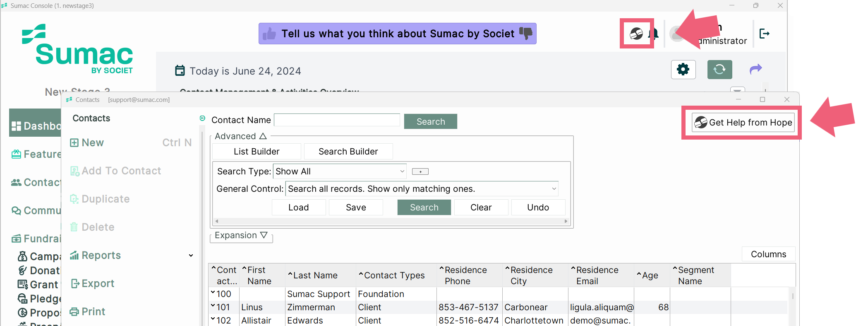Viewport: 868px width, 326px height.
Task: Log out using the exit icon
Action: tap(765, 34)
